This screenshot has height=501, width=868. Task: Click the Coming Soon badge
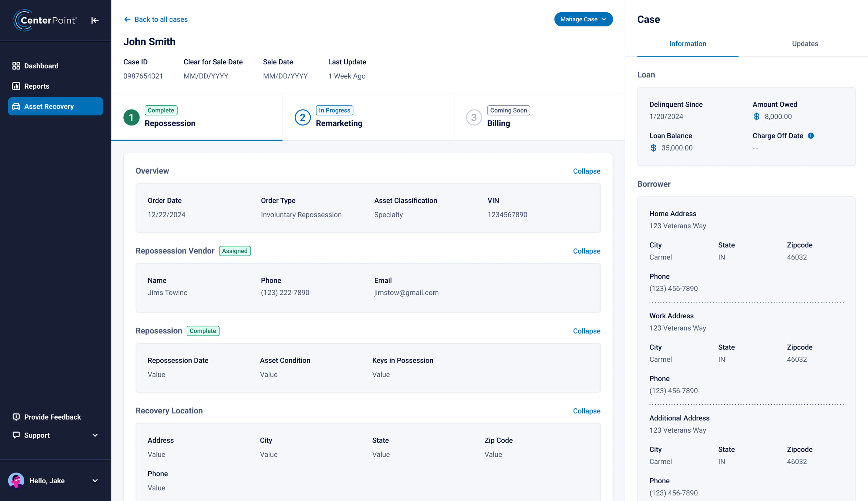click(x=509, y=110)
